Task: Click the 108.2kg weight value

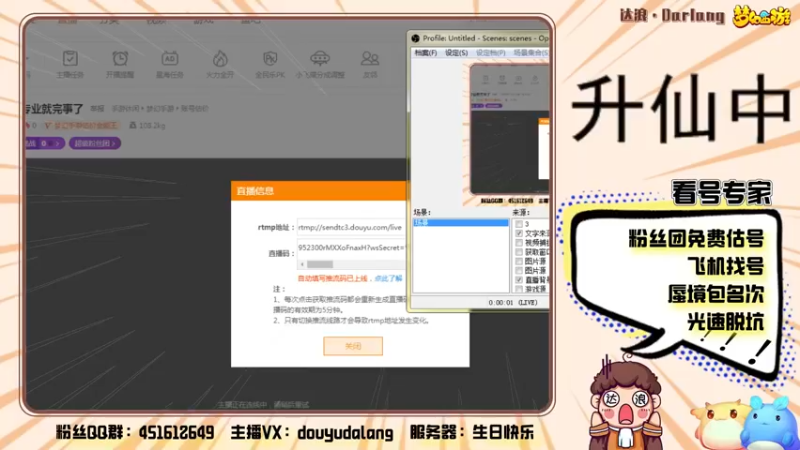Action: pos(152,126)
